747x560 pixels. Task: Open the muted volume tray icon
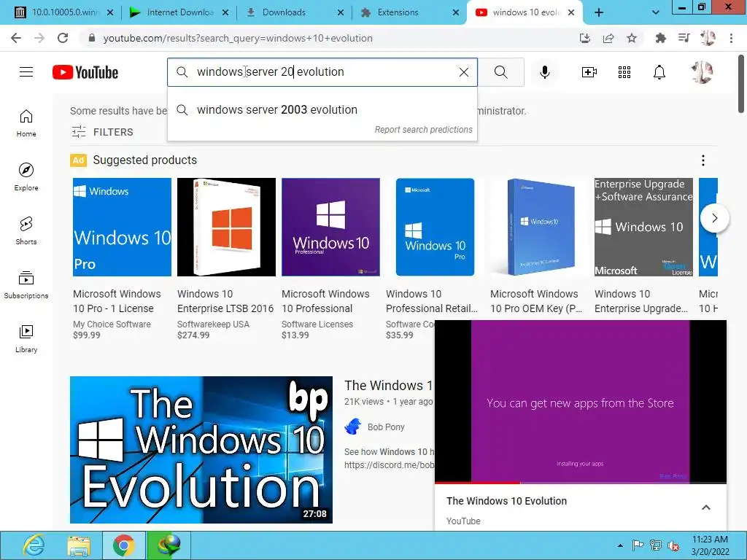pos(673,545)
